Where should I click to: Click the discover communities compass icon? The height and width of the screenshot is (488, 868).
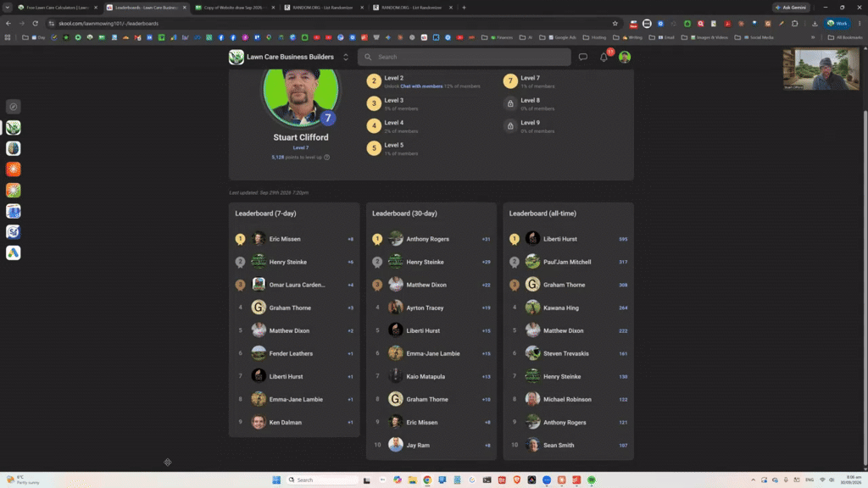pos(14,107)
